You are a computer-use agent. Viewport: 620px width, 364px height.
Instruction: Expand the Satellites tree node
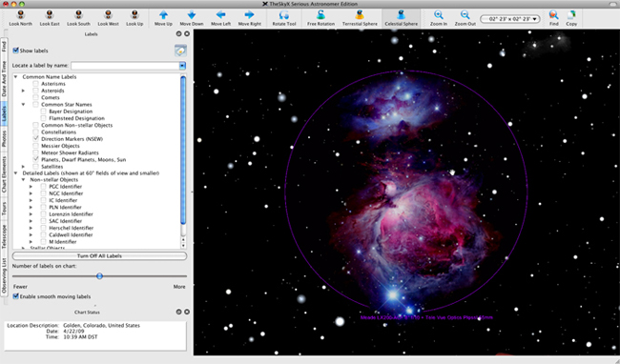(23, 167)
